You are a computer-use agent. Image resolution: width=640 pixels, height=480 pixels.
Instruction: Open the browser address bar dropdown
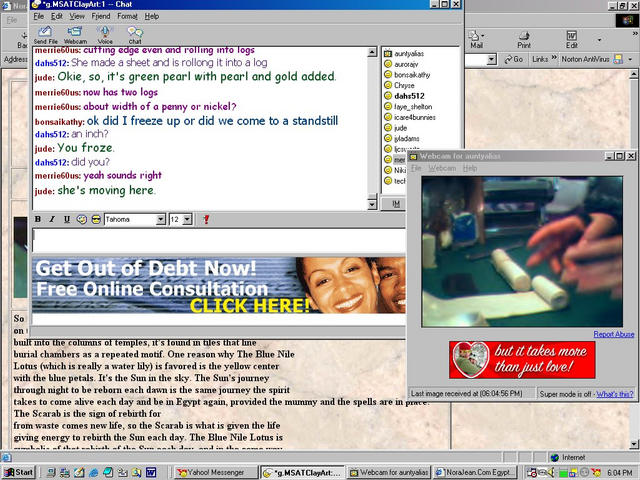coord(491,60)
